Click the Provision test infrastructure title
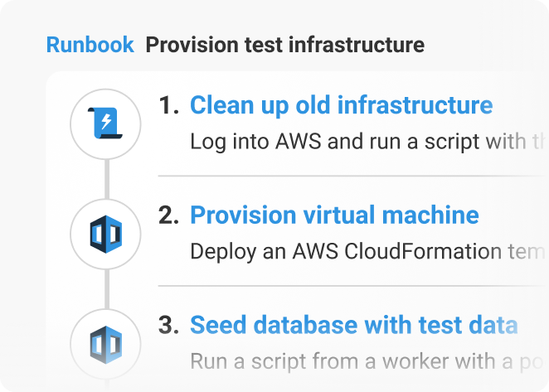Image resolution: width=549 pixels, height=392 pixels. 285,45
